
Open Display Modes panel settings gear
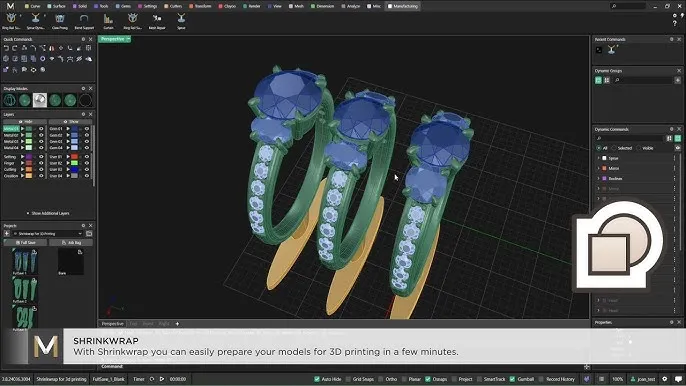pyautogui.click(x=83, y=88)
